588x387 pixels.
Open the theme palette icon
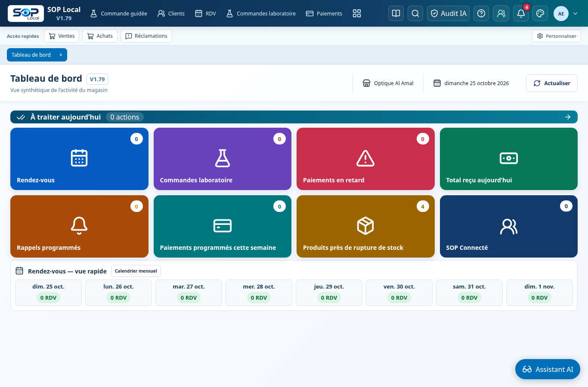pos(540,13)
